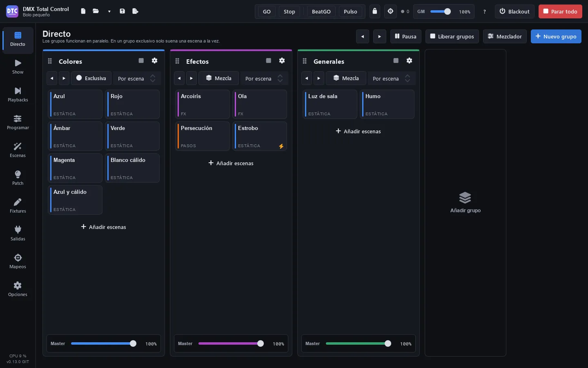Open Colores group settings gear
The width and height of the screenshot is (588, 368).
tap(155, 61)
